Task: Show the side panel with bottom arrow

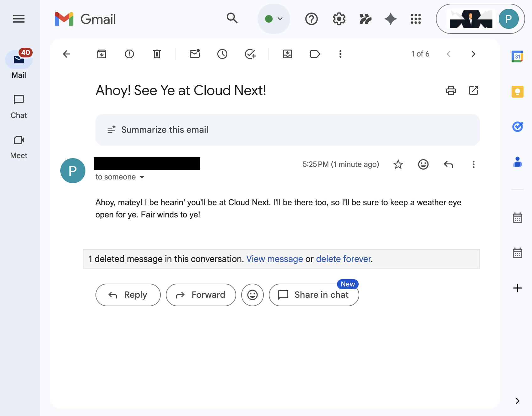Action: point(517,401)
